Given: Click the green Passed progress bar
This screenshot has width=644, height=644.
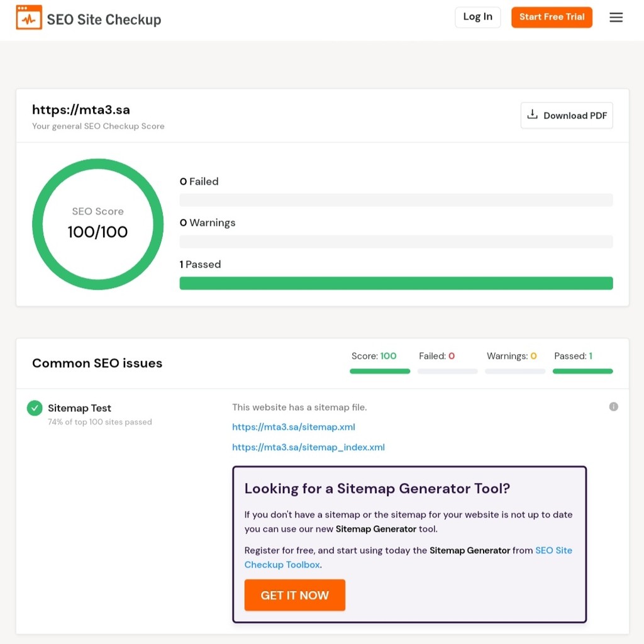Looking at the screenshot, I should [x=396, y=283].
